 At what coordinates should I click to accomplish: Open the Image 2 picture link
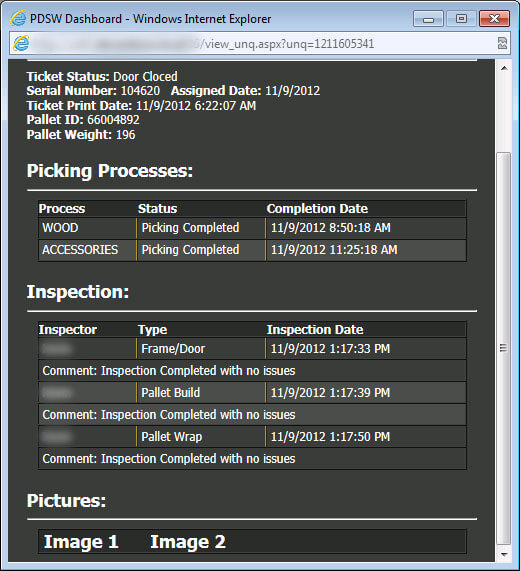188,542
